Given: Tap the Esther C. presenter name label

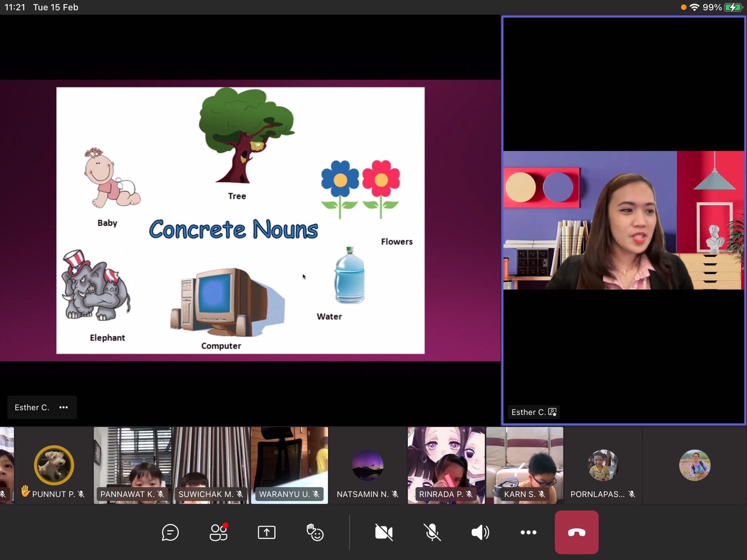Looking at the screenshot, I should pyautogui.click(x=32, y=407).
